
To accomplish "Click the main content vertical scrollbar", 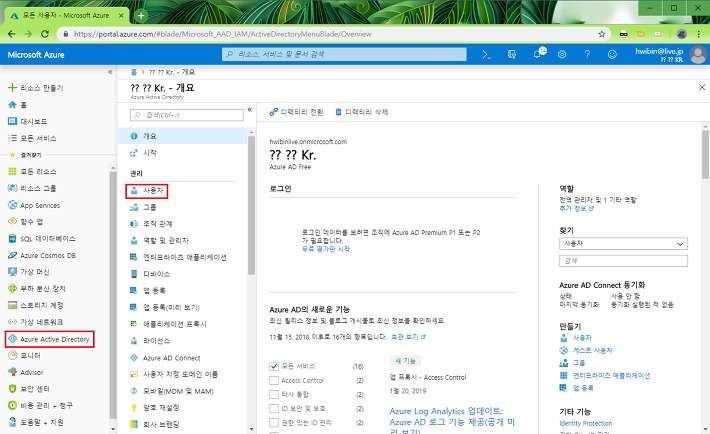I will 705,154.
